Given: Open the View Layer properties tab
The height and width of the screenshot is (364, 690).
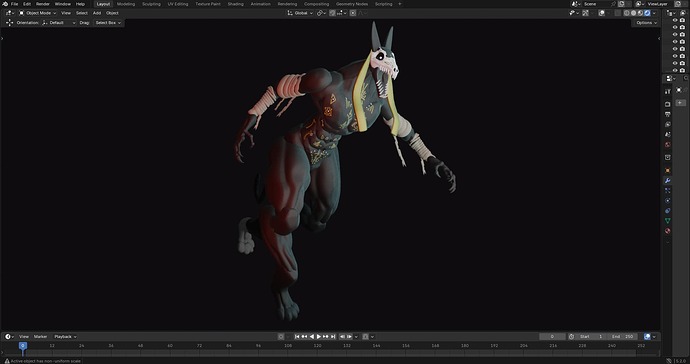Looking at the screenshot, I should click(x=668, y=125).
